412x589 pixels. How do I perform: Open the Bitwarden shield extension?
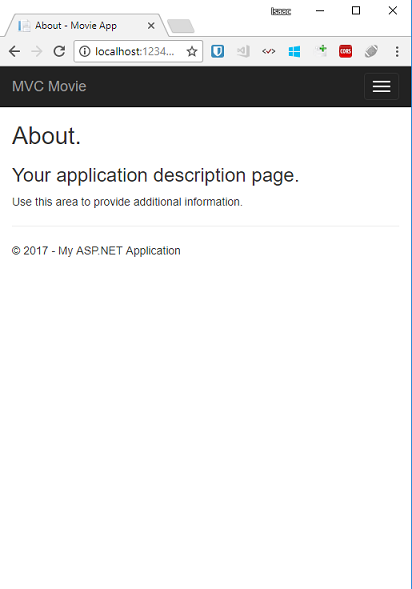tap(217, 51)
